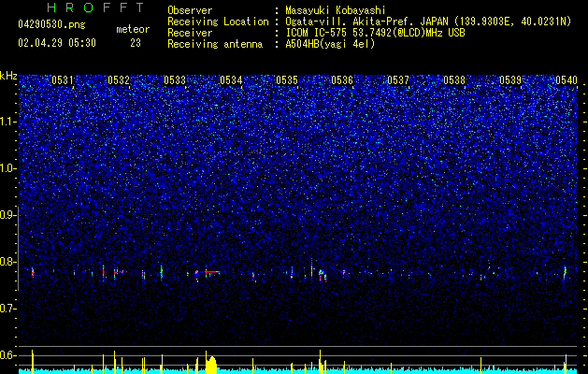The height and width of the screenshot is (374, 588).
Task: Click time marker 0531
Action: tap(63, 79)
